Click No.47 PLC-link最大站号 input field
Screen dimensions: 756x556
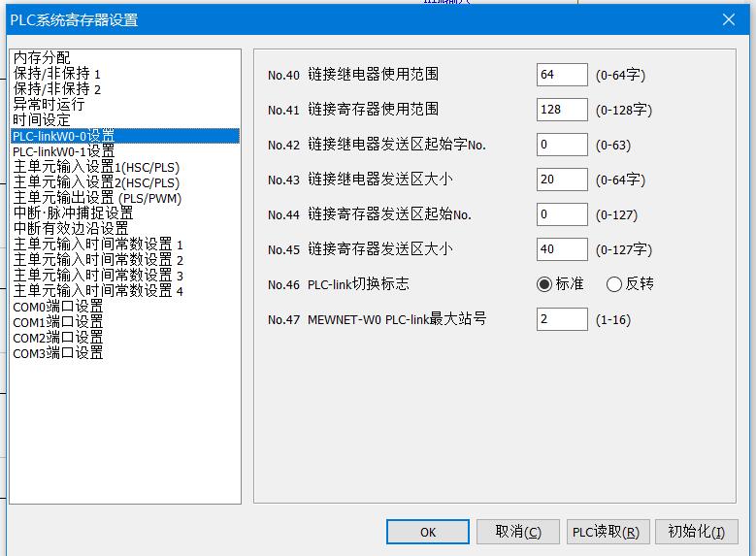point(561,319)
